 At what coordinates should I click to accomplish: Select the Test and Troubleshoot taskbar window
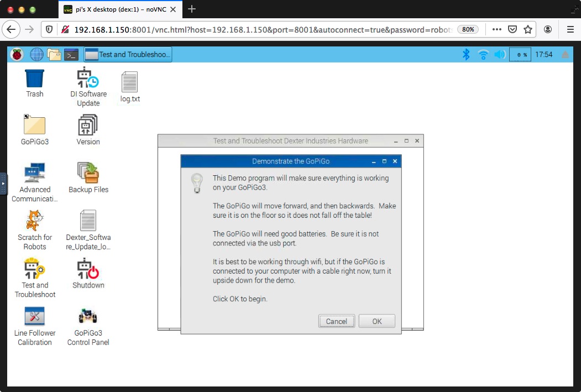[128, 54]
